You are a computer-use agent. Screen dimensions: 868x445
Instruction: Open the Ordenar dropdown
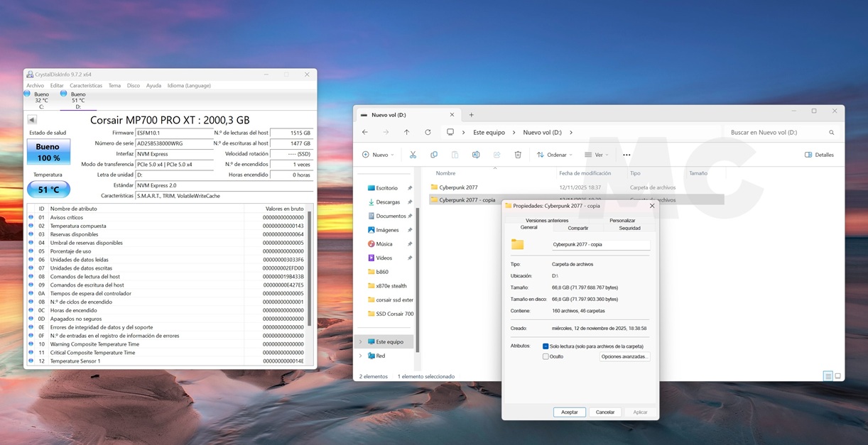555,155
